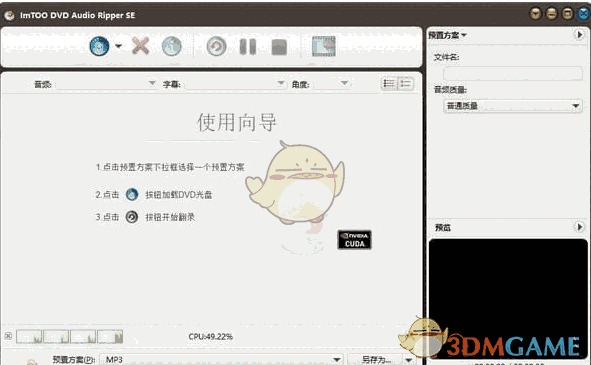This screenshot has width=591, height=365.
Task: Toggle the small icon left of CPU graphs
Action: (8, 336)
